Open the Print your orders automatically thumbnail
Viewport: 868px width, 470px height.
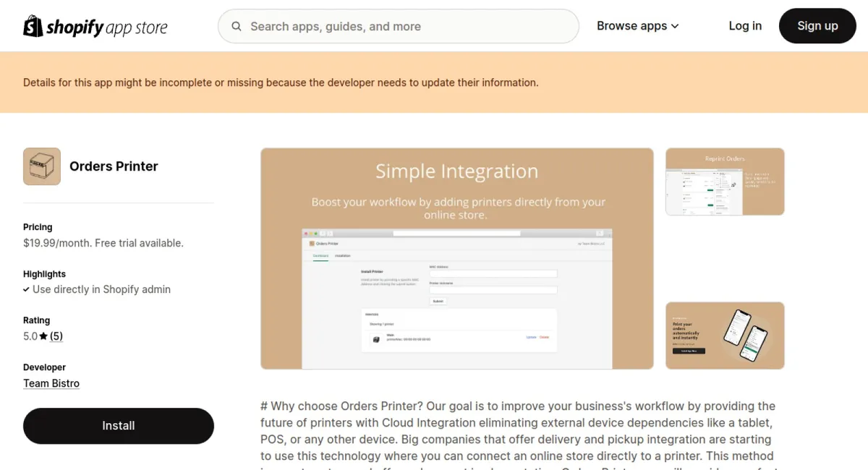coord(725,336)
